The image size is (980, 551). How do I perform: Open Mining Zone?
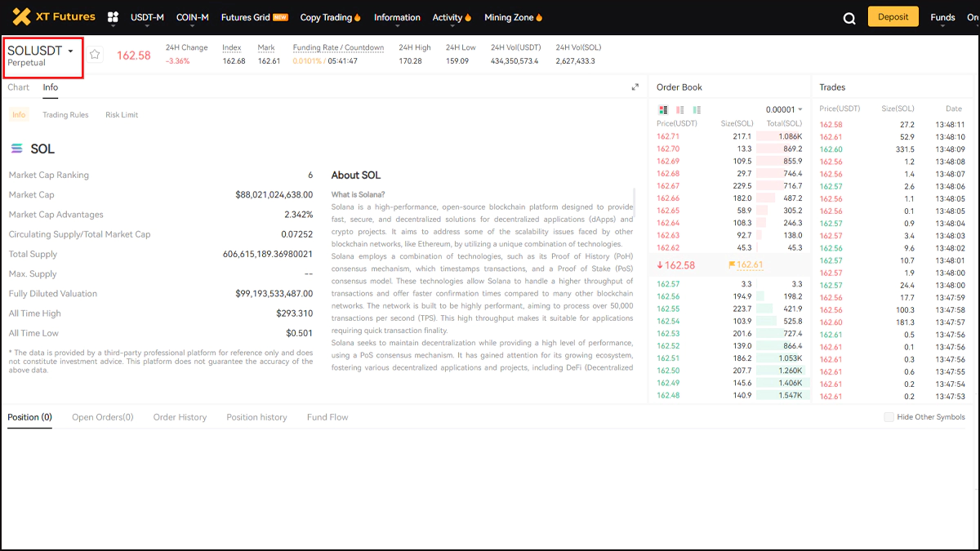(x=514, y=17)
